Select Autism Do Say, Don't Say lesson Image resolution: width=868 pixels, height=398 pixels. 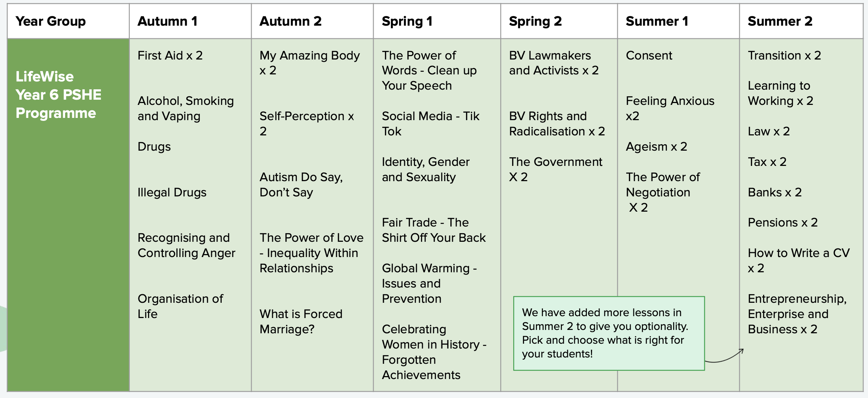pos(301,184)
